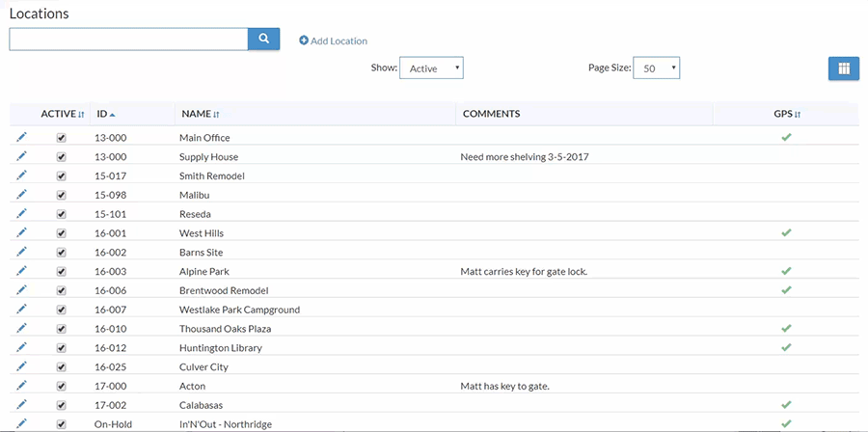Click the name "Westlake Park Campground"
This screenshot has height=432, width=868.
(239, 310)
